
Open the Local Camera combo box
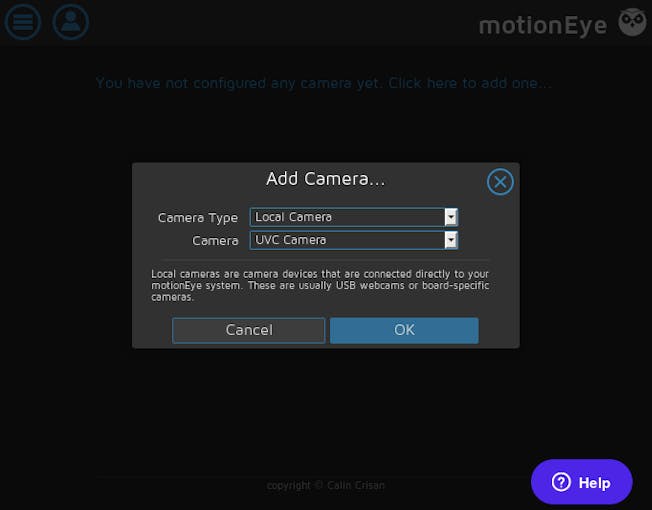(354, 217)
